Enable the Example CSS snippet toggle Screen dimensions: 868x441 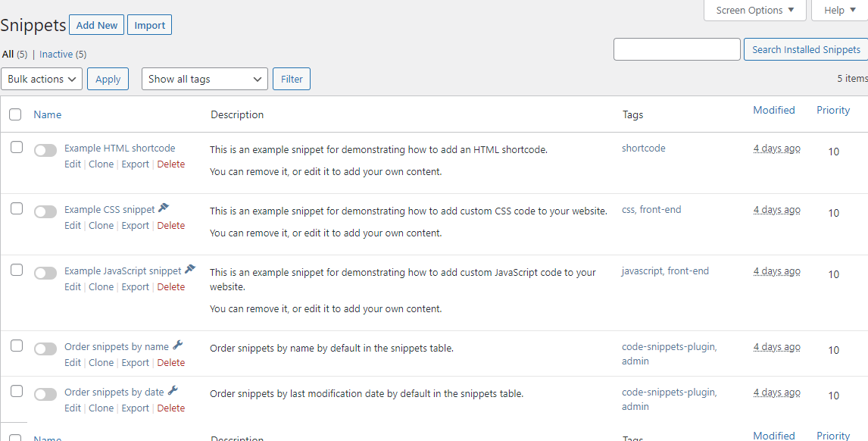(x=45, y=211)
